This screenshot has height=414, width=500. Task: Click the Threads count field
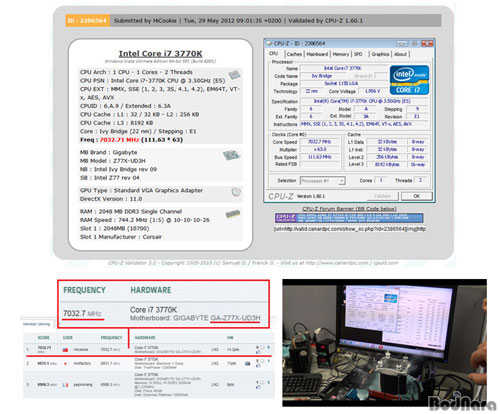pos(421,180)
